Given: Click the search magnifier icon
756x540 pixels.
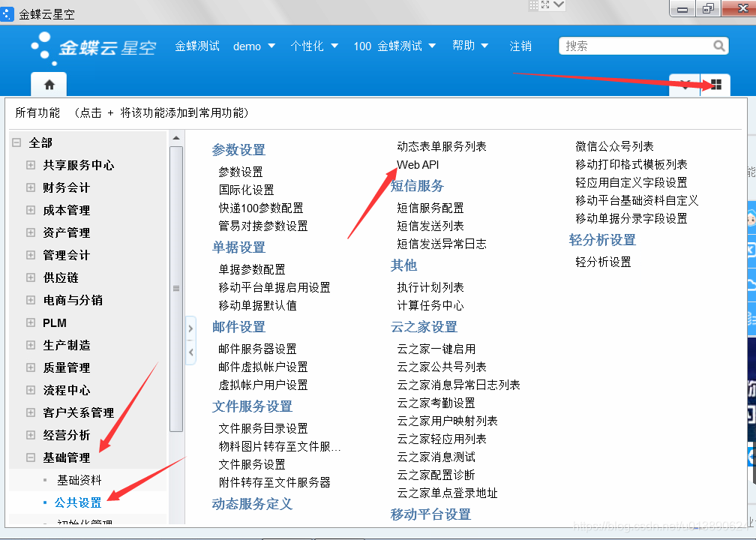Looking at the screenshot, I should [718, 46].
